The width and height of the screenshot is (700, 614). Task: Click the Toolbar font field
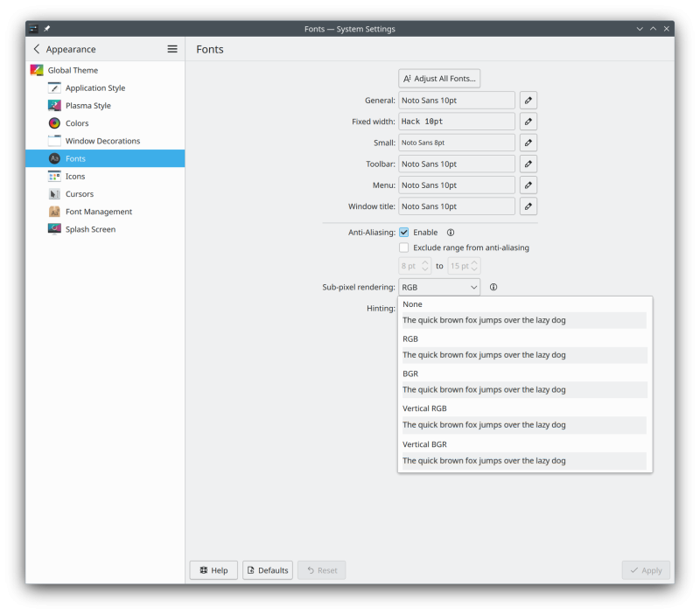tap(457, 164)
